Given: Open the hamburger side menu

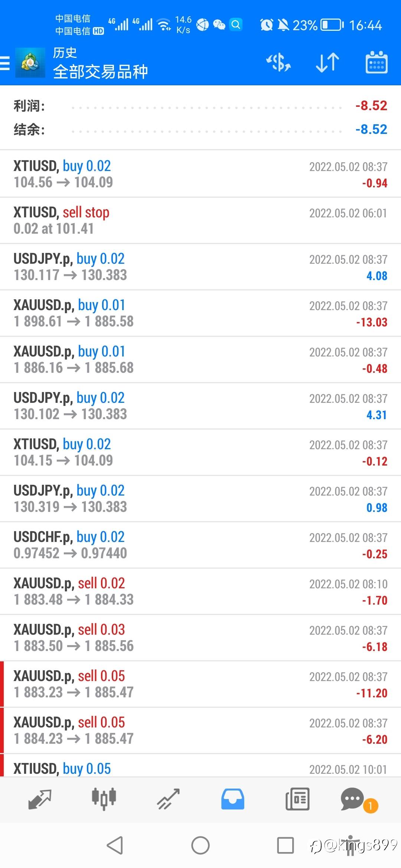Looking at the screenshot, I should coord(5,63).
